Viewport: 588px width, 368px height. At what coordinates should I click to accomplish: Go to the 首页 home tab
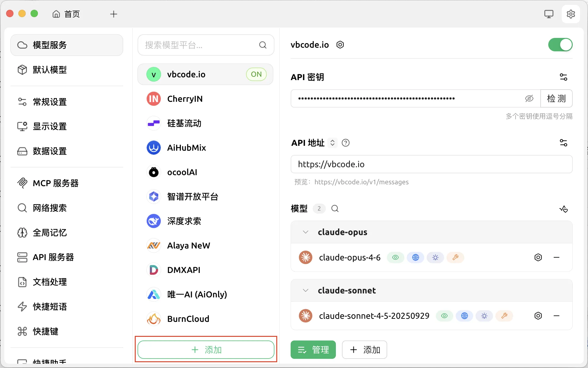tap(66, 14)
